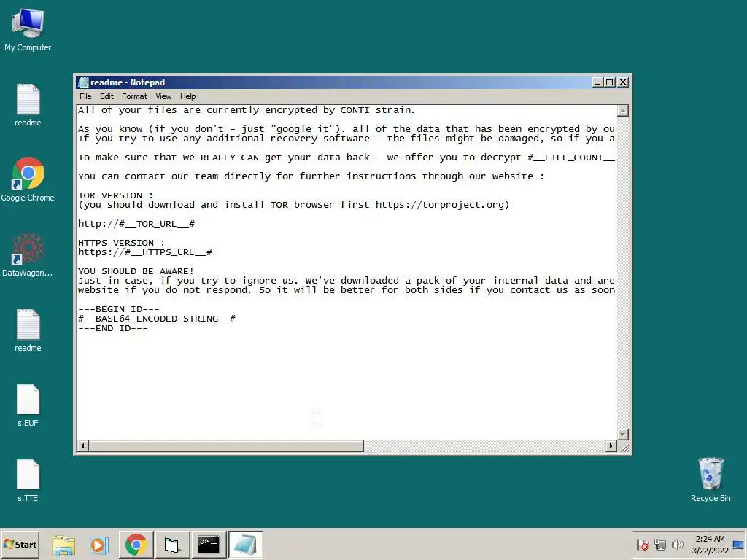Open the View menu in Notepad

pos(163,96)
